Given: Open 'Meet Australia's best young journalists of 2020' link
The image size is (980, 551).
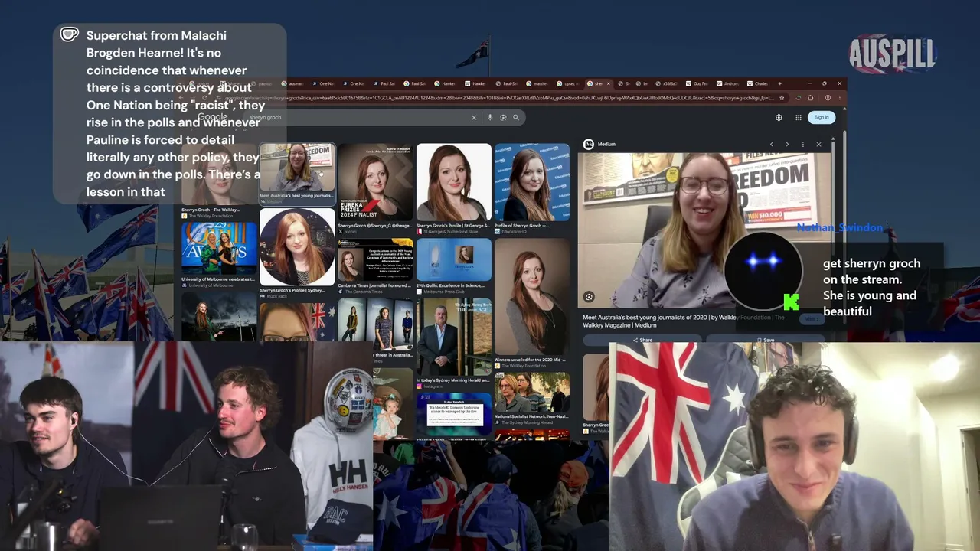Looking at the screenshot, I should tap(684, 321).
